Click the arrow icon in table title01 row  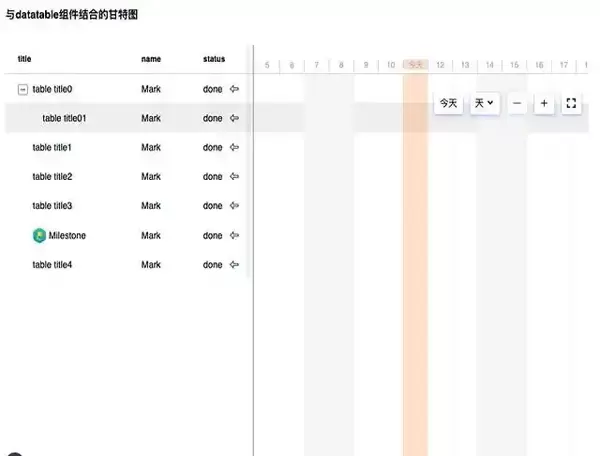click(235, 118)
